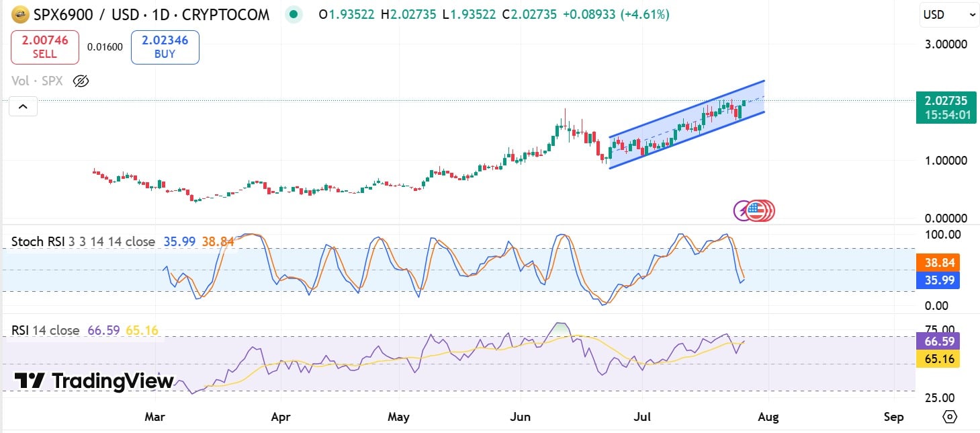The width and height of the screenshot is (980, 433).
Task: Click the green market status dot
Action: (294, 13)
